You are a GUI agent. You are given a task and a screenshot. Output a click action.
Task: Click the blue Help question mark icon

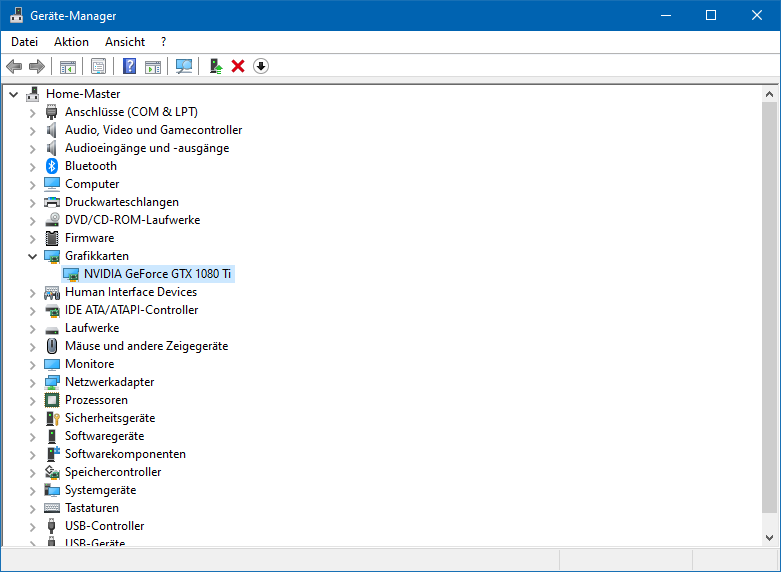coord(129,66)
